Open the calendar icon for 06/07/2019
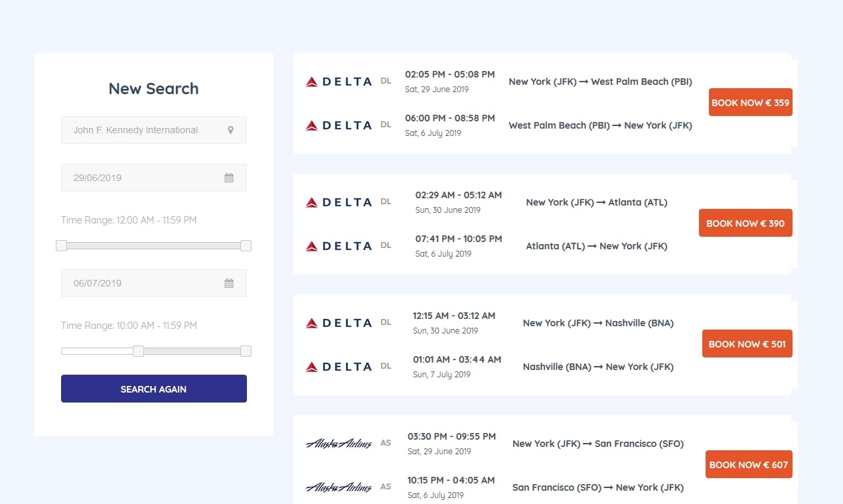This screenshot has width=843, height=504. 229,283
